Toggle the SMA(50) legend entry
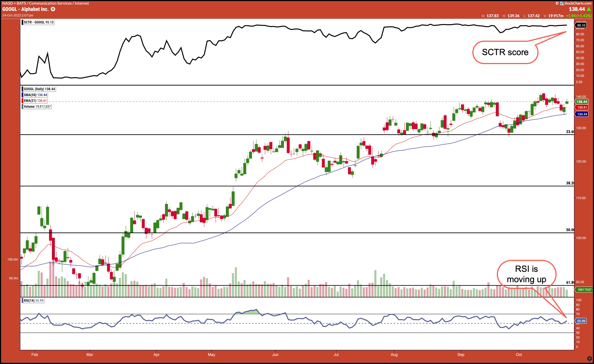This screenshot has width=594, height=364. pos(35,95)
